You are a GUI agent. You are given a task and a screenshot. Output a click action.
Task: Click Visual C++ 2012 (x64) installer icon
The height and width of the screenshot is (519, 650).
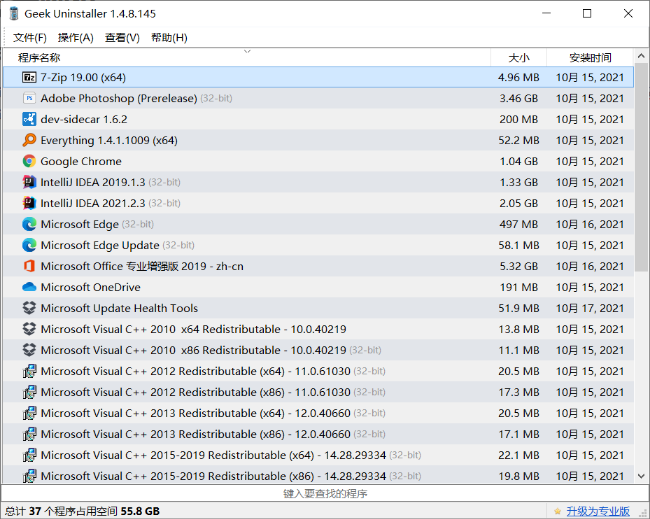point(29,371)
